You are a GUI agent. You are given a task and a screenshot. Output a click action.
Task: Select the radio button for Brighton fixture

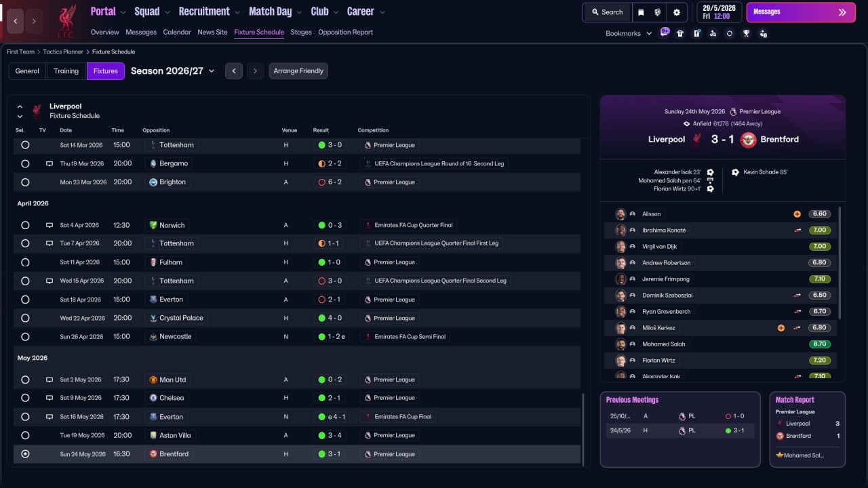click(x=25, y=182)
